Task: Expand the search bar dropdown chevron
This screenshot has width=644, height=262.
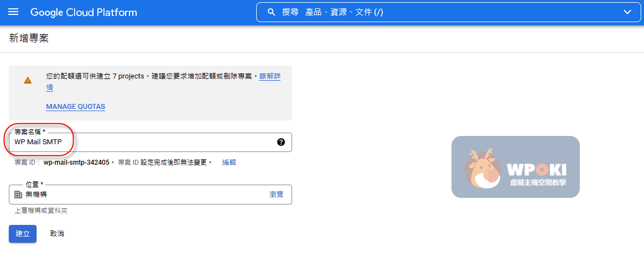Action: pos(627,12)
